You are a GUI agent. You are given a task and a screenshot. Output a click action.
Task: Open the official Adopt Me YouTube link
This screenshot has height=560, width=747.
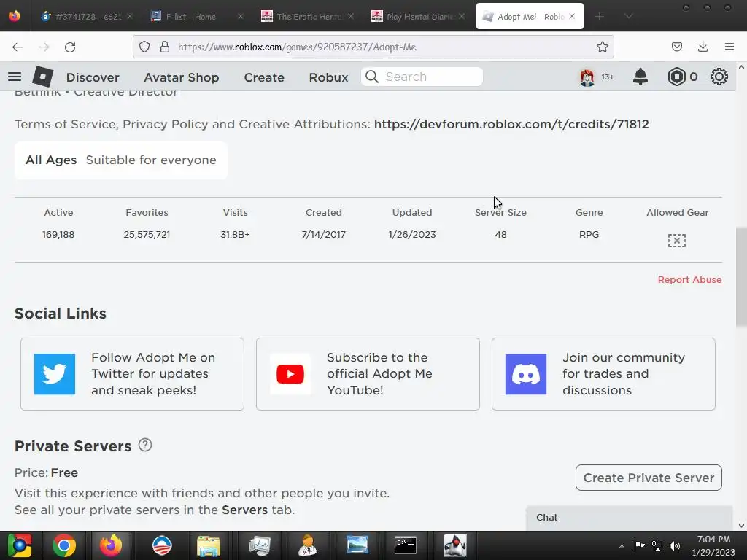[368, 374]
